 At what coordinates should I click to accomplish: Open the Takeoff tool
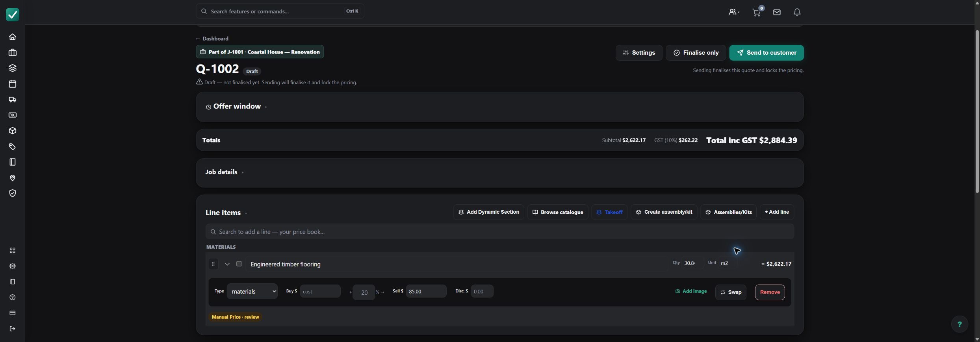(609, 212)
